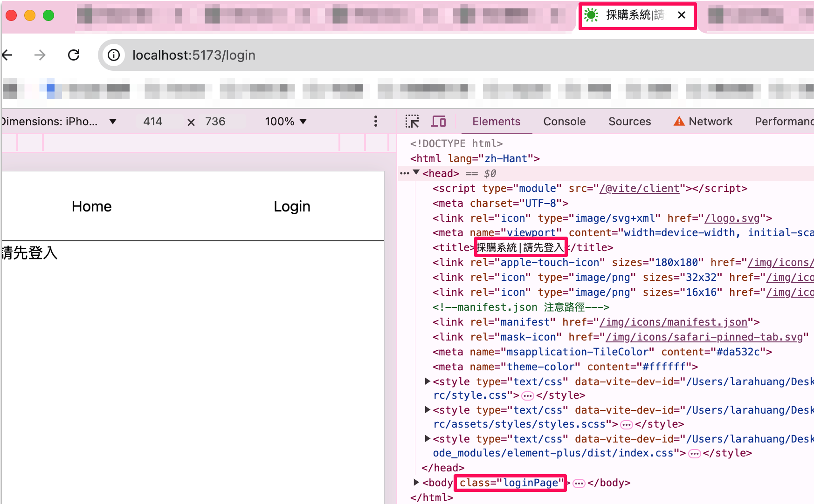Open the Sources tab
This screenshot has height=504, width=814.
[629, 122]
